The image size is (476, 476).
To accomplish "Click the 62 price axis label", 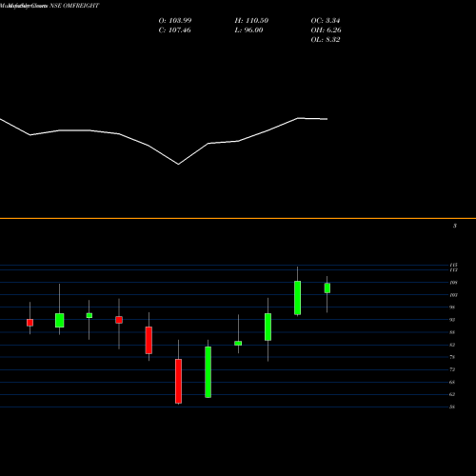I will (x=452, y=394).
